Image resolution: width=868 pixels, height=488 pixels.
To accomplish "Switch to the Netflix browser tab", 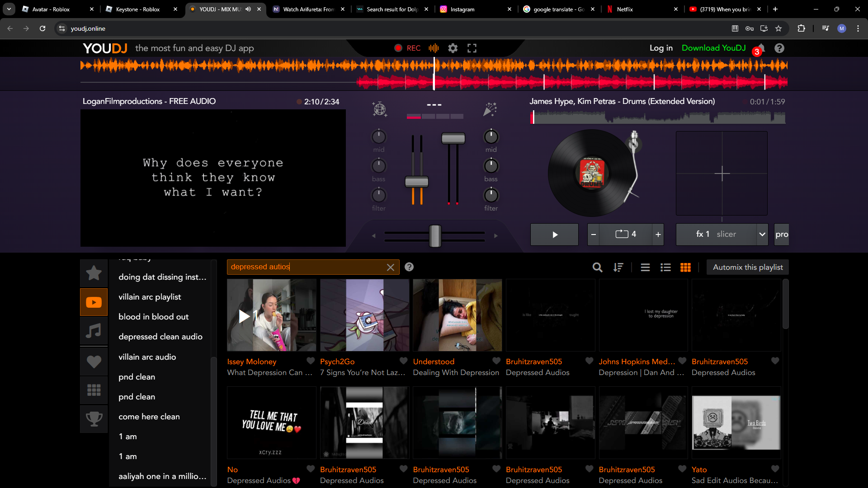I will point(642,9).
